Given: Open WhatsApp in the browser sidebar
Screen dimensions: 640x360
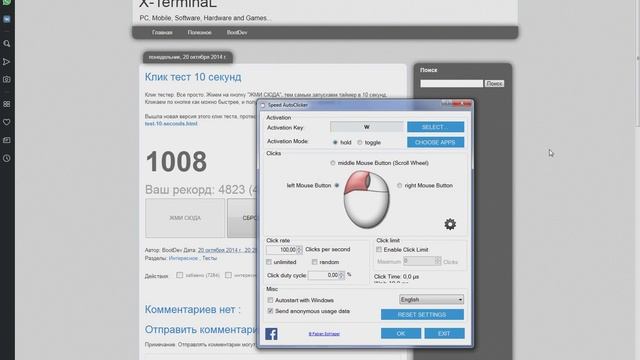Looking at the screenshot, I should click(x=7, y=2).
